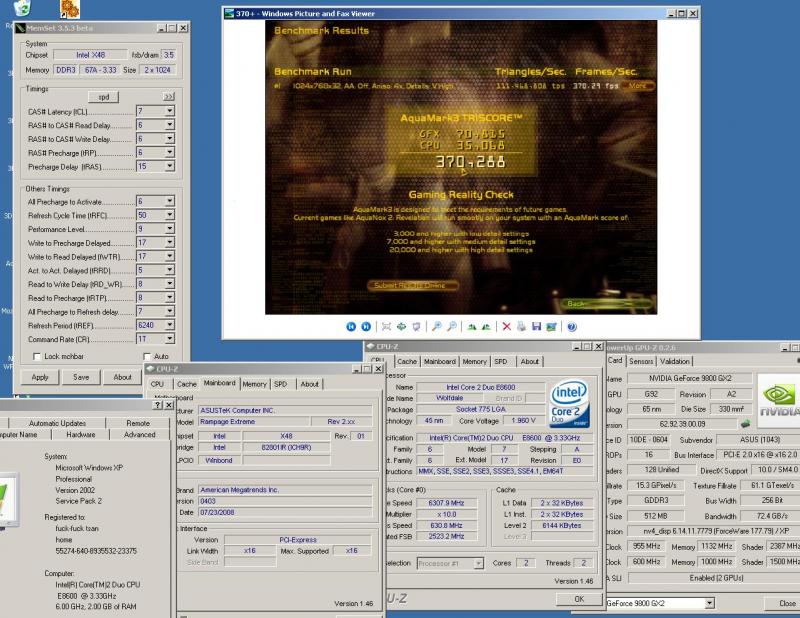Select the orange gear desktop shortcut icon
This screenshot has width=800, height=618.
point(69,9)
